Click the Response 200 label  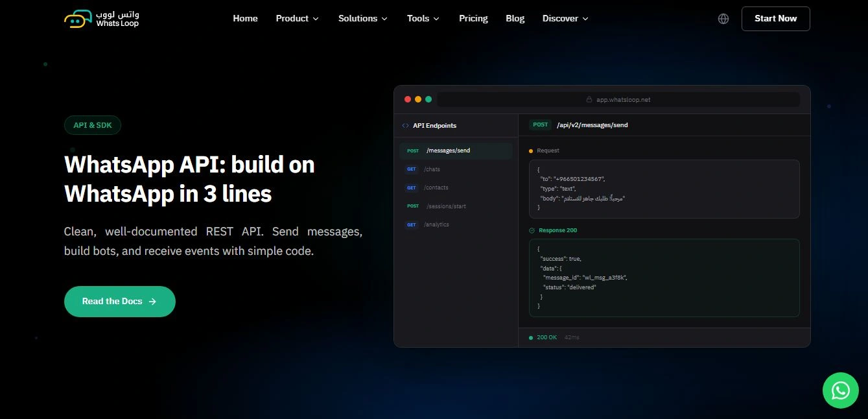pyautogui.click(x=557, y=230)
